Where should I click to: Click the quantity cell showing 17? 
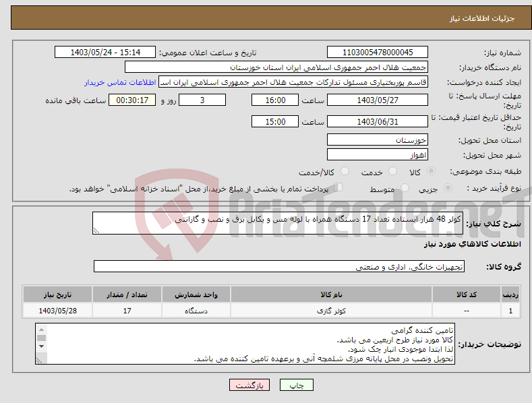(127, 311)
